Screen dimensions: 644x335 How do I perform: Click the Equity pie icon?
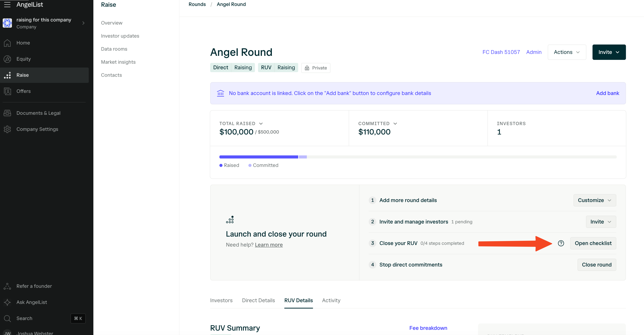point(7,59)
